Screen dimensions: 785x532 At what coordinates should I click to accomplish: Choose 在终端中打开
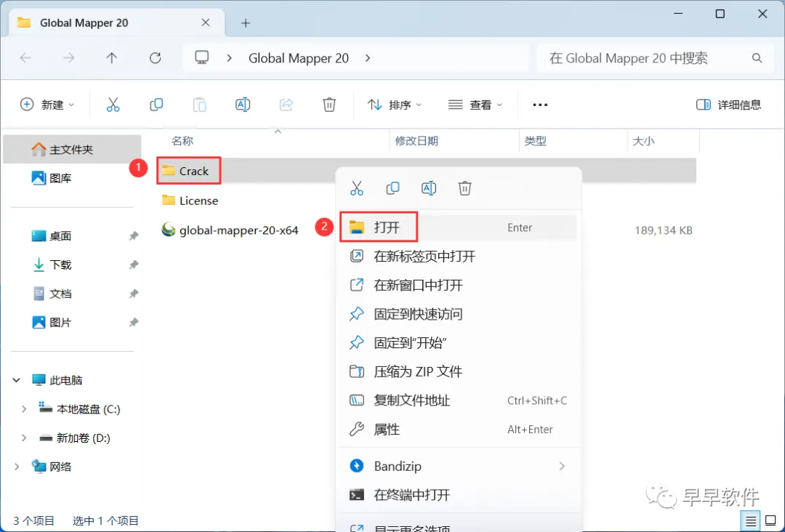click(x=458, y=495)
